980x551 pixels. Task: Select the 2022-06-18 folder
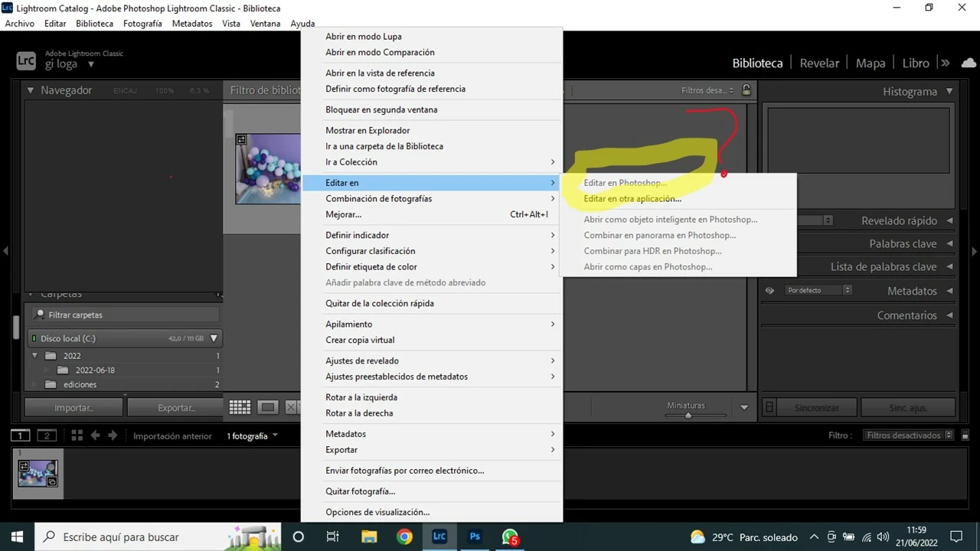click(x=95, y=370)
